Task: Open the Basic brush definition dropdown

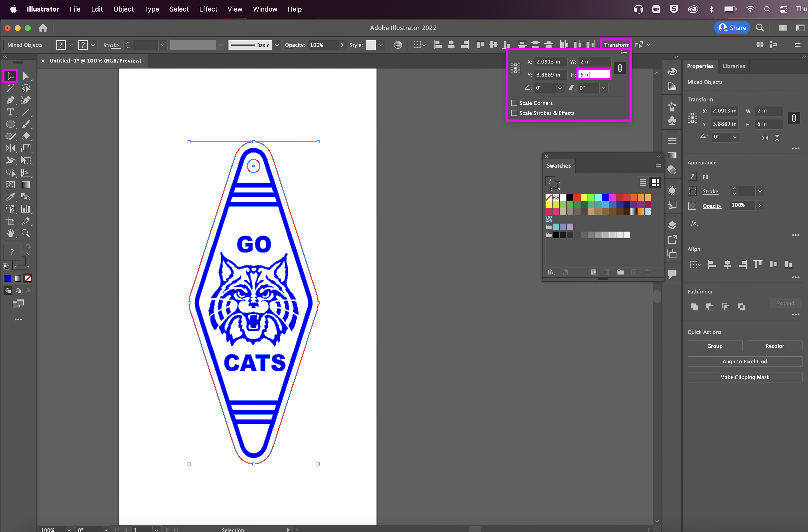Action: click(277, 45)
